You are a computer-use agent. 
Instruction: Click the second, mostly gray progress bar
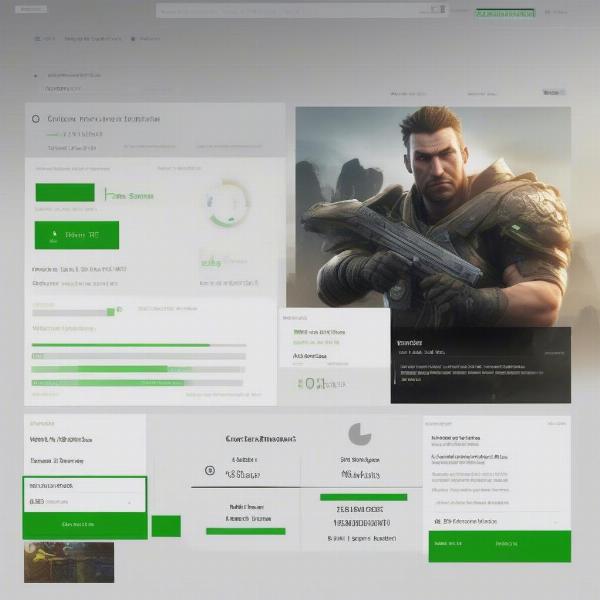tap(139, 356)
